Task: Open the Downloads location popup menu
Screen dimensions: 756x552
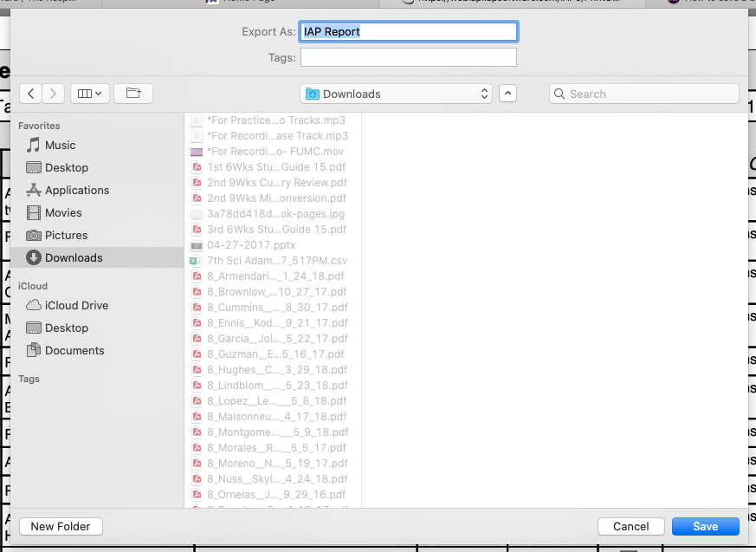Action: tap(397, 94)
